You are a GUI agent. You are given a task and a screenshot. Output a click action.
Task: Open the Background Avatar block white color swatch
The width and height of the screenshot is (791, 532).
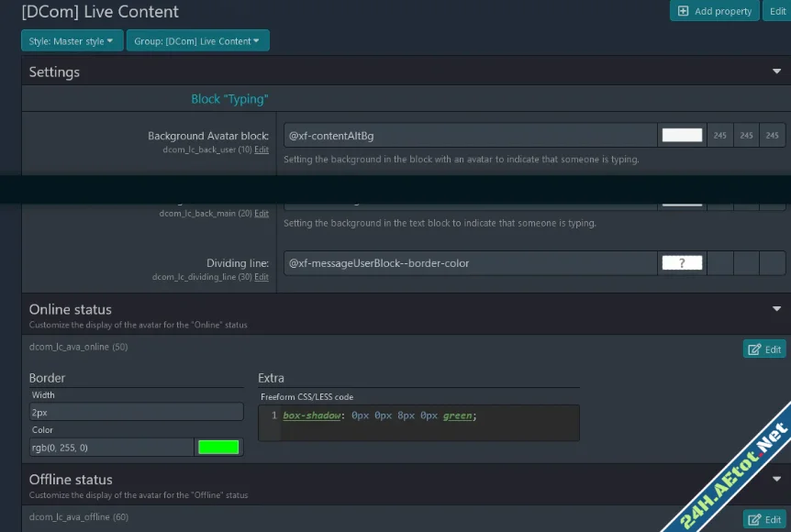click(x=682, y=136)
